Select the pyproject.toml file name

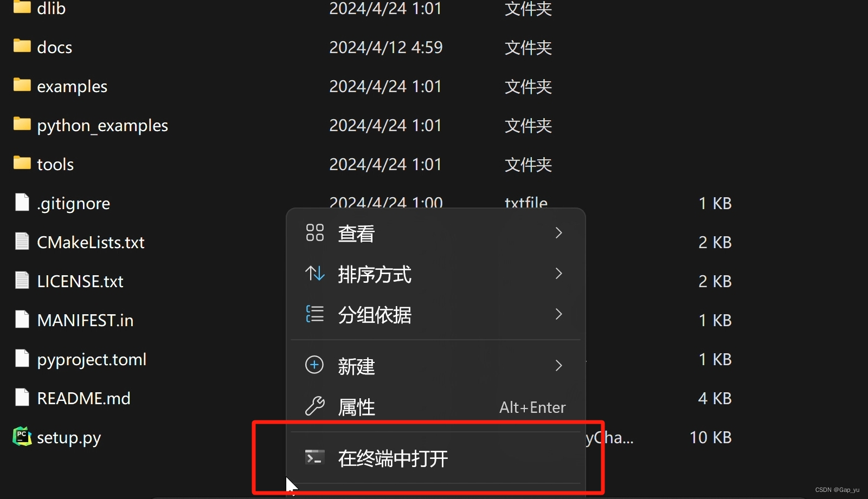coord(92,360)
